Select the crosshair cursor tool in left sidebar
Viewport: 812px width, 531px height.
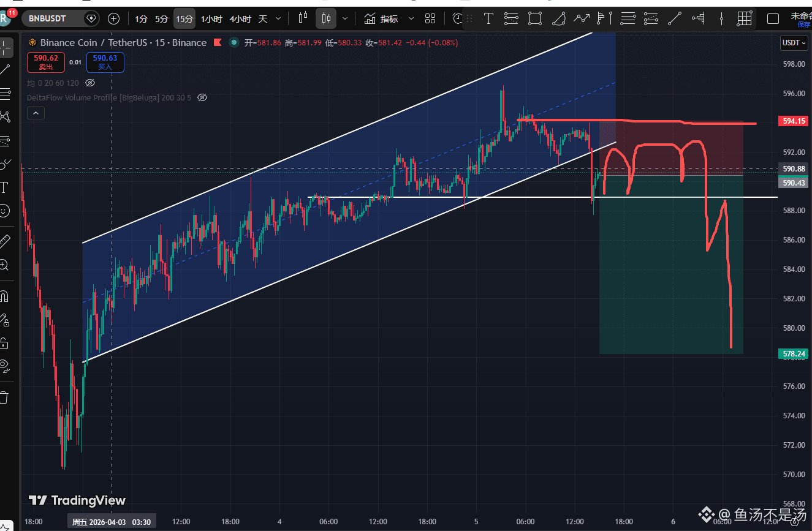point(6,47)
